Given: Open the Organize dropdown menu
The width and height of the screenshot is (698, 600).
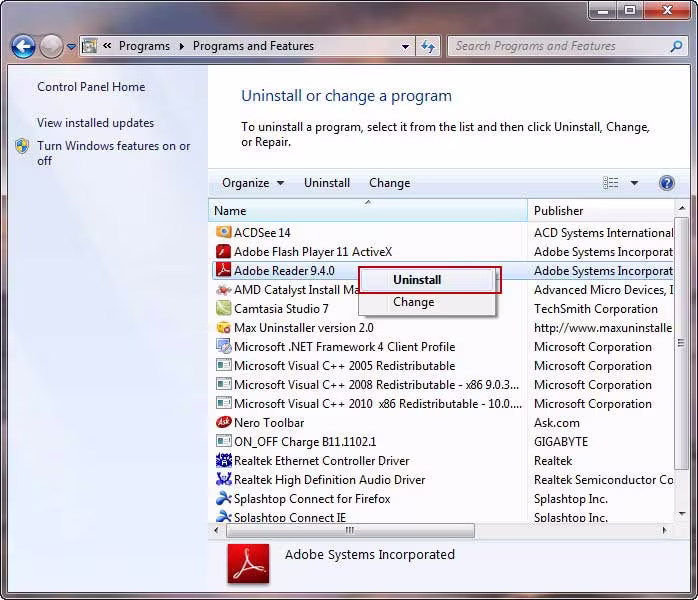Looking at the screenshot, I should coord(253,183).
